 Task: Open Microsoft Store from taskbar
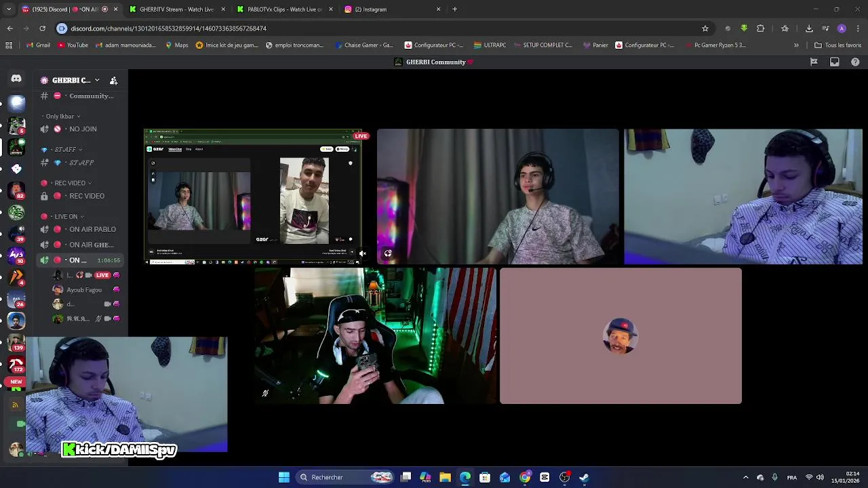point(485,477)
